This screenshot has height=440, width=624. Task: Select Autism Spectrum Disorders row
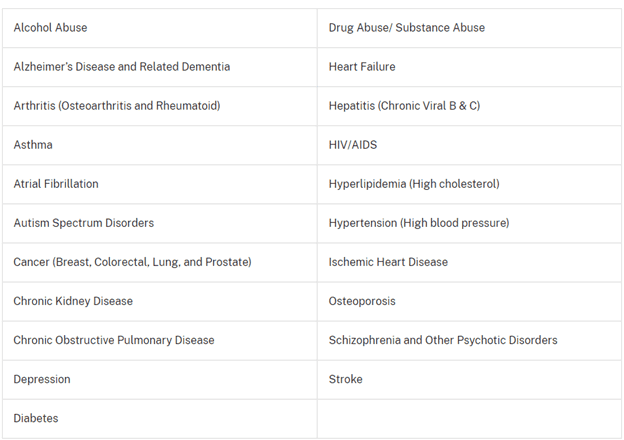click(x=83, y=223)
